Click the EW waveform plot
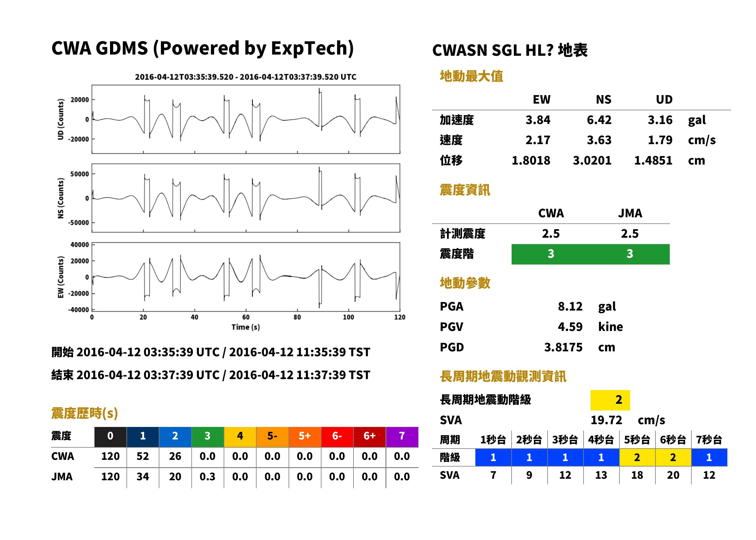Viewport: 756px width, 540px height. click(246, 277)
